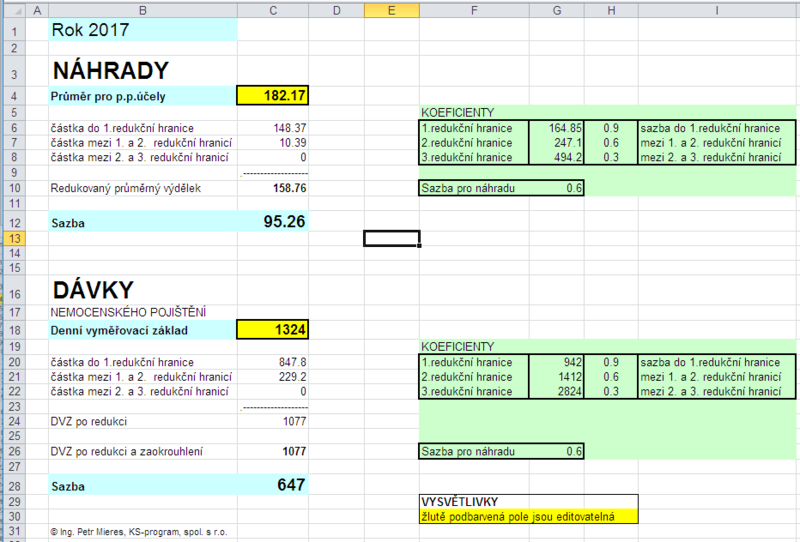Select Sazba result 647
The width and height of the screenshot is (800, 542).
273,485
